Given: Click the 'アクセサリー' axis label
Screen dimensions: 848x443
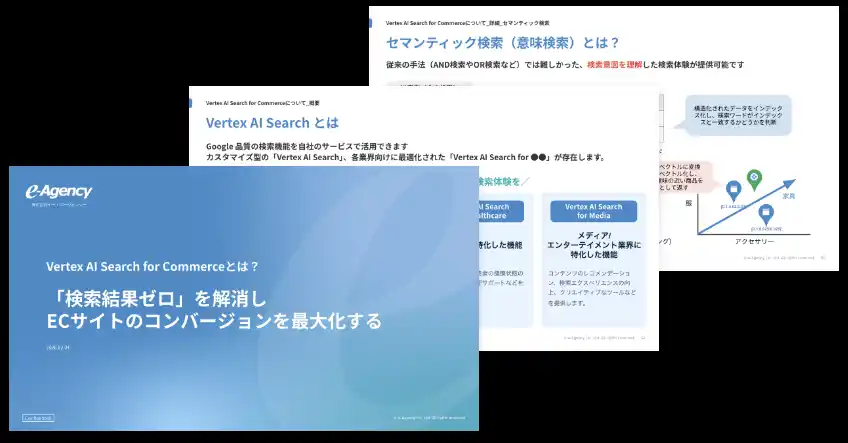Looking at the screenshot, I should point(754,241).
